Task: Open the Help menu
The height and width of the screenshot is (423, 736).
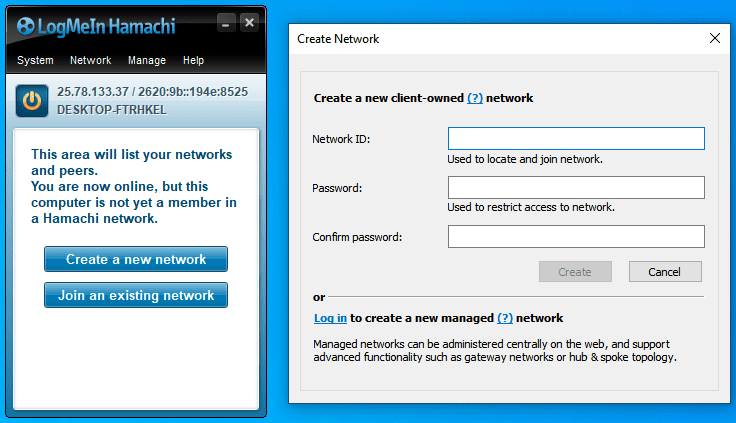Action: (x=193, y=60)
